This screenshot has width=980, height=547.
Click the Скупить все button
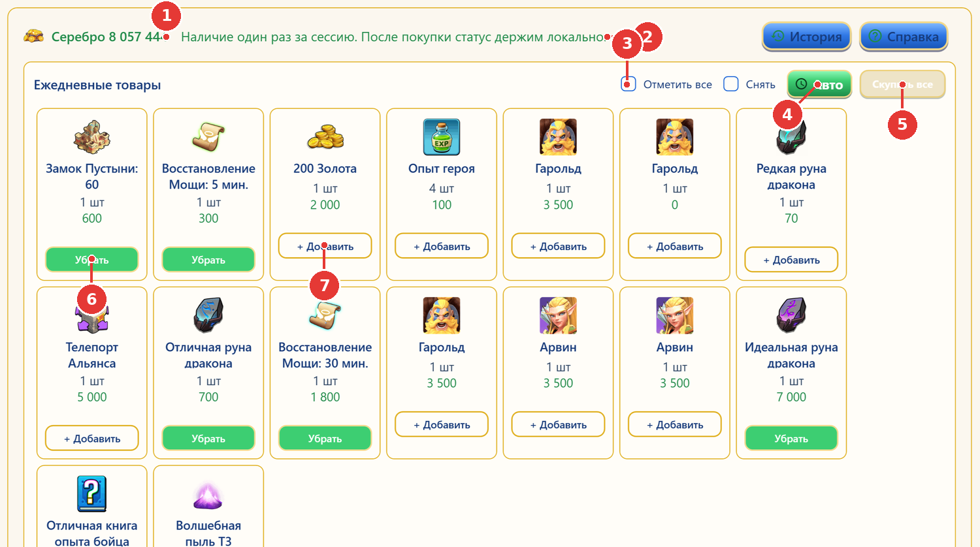(902, 85)
